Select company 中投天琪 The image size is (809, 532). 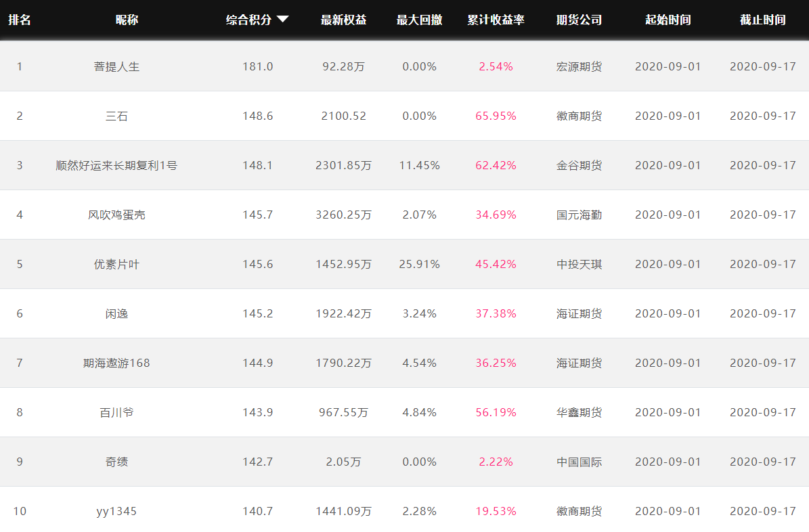point(579,264)
